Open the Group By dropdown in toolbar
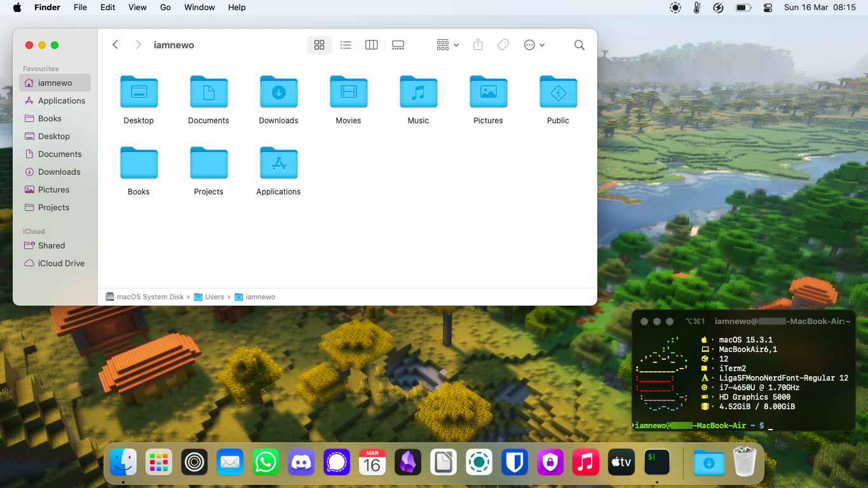The image size is (868, 488). pyautogui.click(x=447, y=44)
